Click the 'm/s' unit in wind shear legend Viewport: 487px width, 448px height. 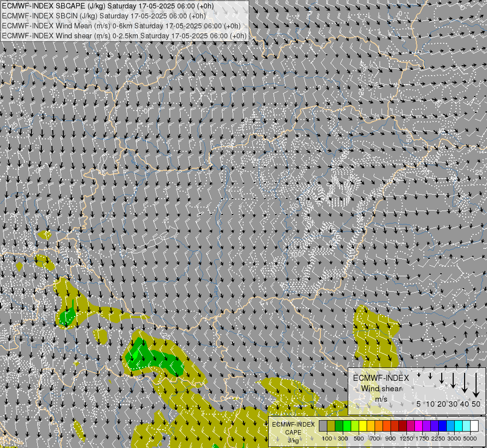click(x=381, y=399)
